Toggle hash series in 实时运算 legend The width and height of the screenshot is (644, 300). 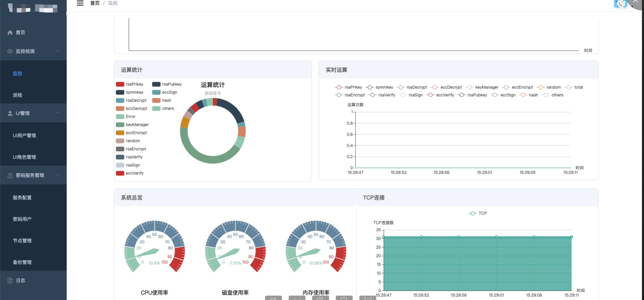click(x=528, y=95)
